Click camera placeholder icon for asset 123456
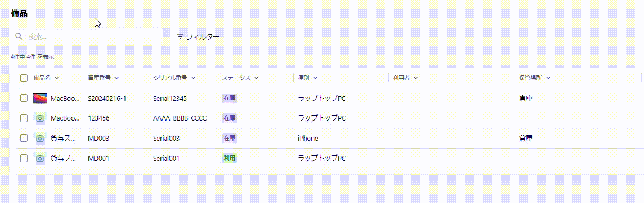Viewport: 644px width, 203px height. [40, 118]
